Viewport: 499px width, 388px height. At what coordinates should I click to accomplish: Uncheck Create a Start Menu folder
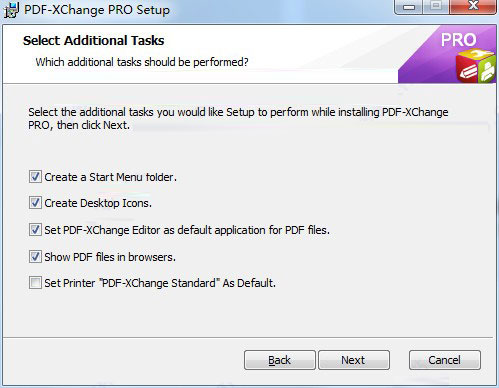[35, 177]
